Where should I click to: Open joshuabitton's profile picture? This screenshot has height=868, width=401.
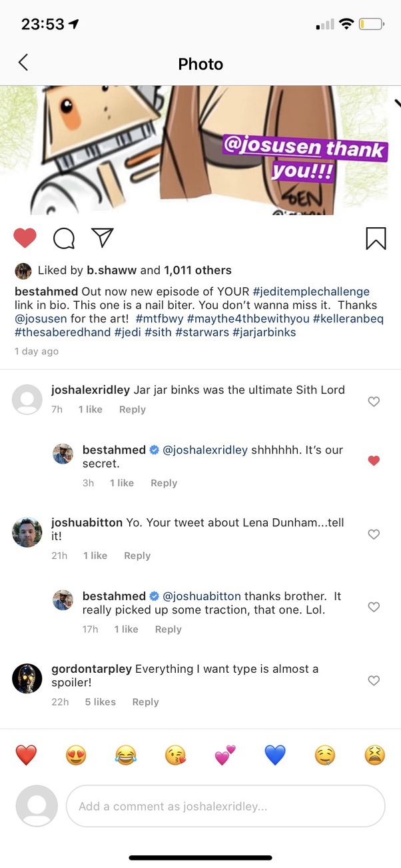[x=27, y=532]
